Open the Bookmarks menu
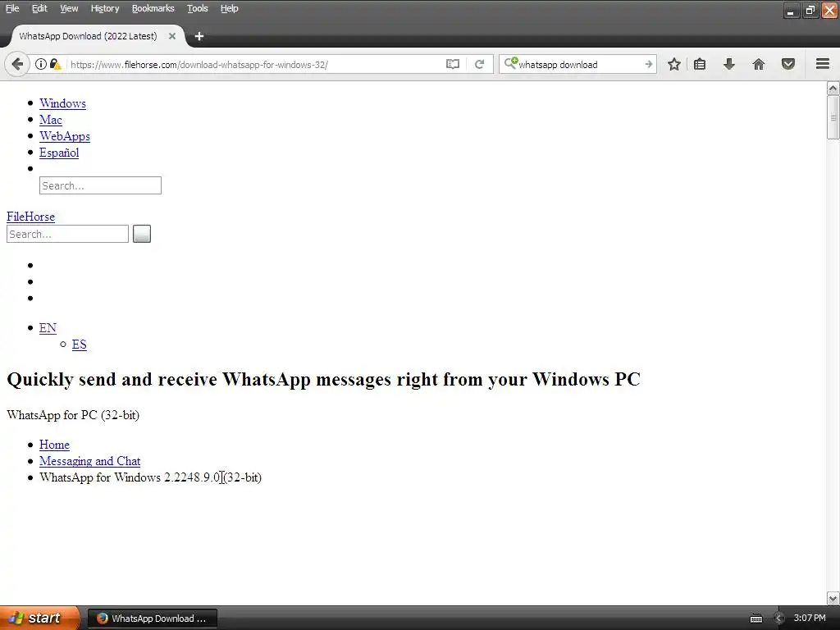The width and height of the screenshot is (840, 630). click(x=153, y=8)
